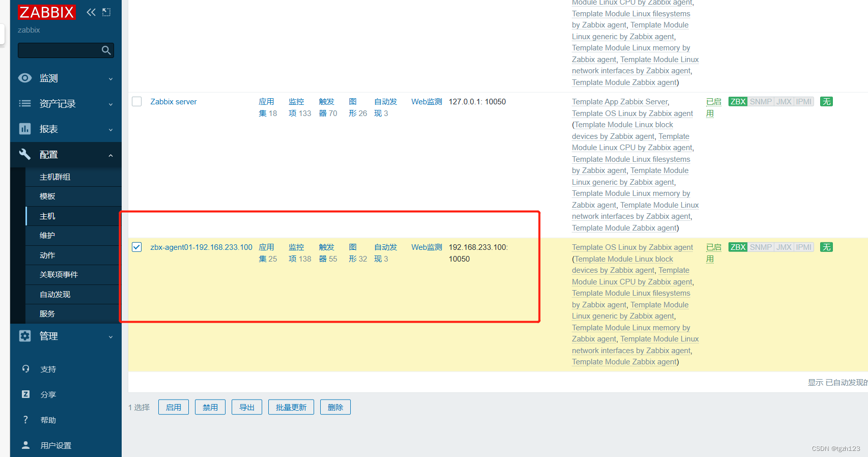Viewport: 868px width, 457px height.
Task: Click JMX badge in zbx-agent01 row
Action: tap(784, 247)
